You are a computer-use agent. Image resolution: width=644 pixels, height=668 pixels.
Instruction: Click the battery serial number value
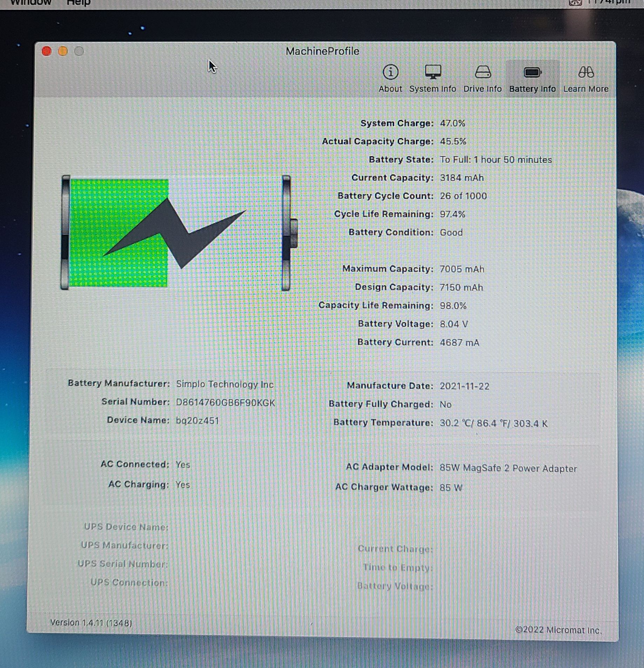click(x=225, y=403)
